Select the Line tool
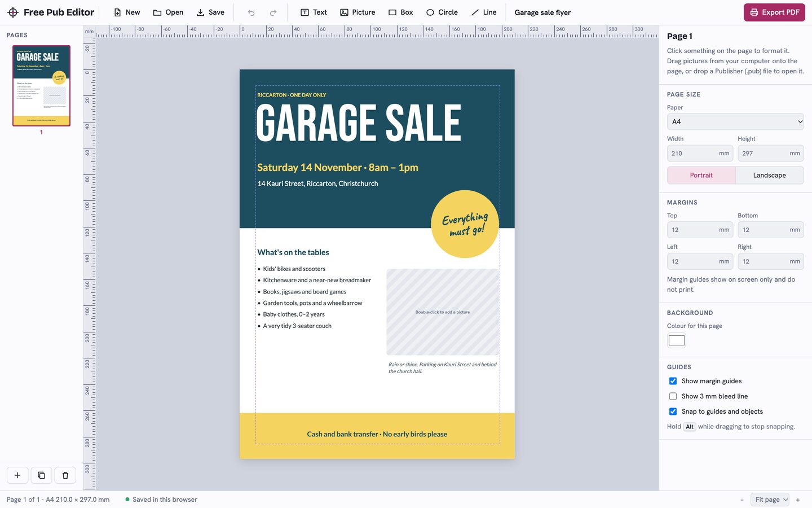 [x=484, y=12]
